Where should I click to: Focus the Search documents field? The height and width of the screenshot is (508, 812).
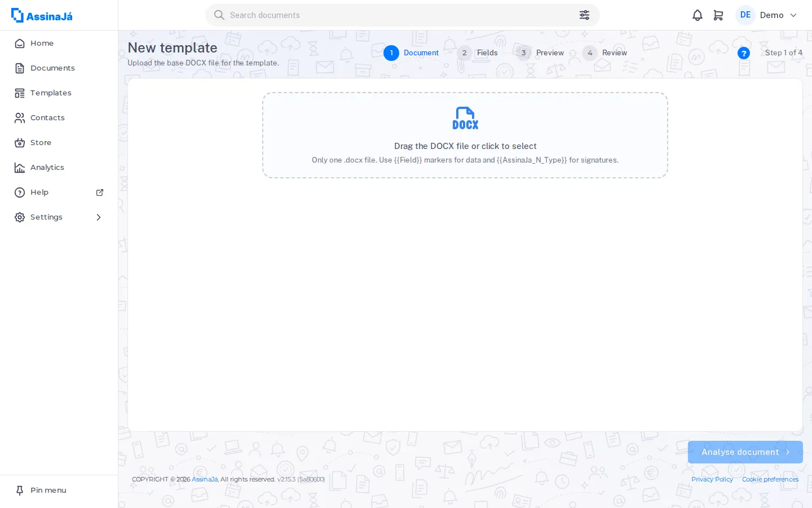[x=402, y=15]
